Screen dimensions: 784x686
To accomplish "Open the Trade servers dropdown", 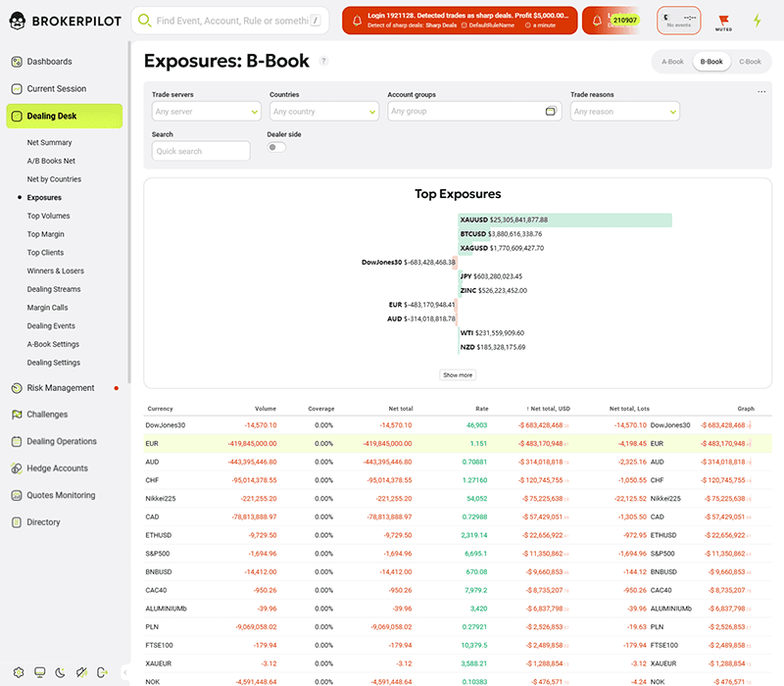I will [x=206, y=111].
